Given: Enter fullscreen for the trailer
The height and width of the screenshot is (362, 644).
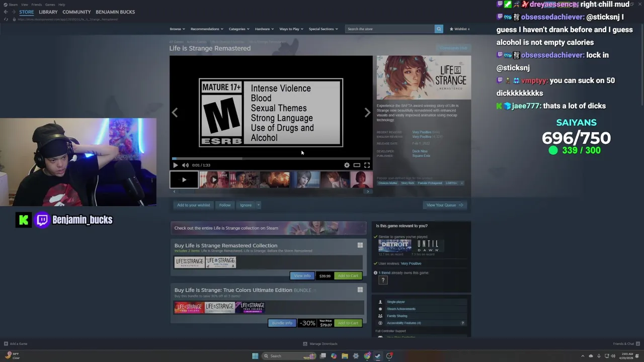Looking at the screenshot, I should coord(367,165).
